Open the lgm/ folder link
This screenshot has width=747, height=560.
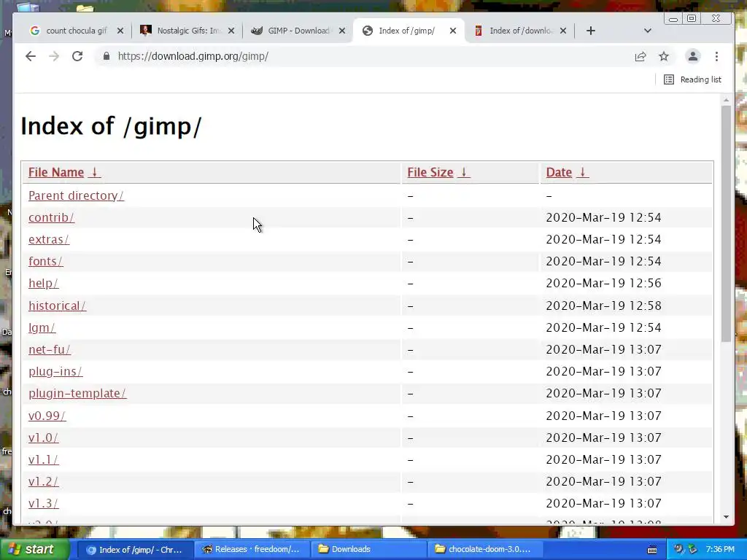point(42,327)
